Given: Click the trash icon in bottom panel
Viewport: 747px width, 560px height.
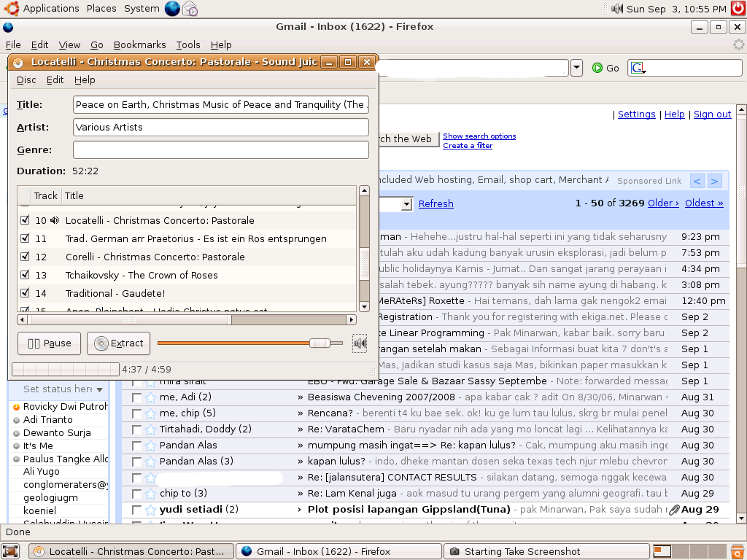Looking at the screenshot, I should (737, 551).
